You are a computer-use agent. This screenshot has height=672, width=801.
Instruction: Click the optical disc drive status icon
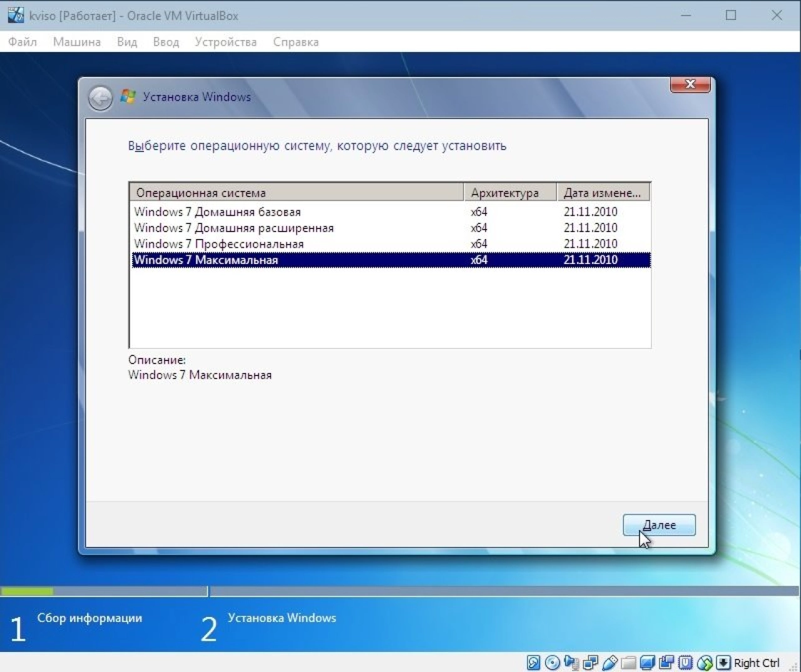553,663
